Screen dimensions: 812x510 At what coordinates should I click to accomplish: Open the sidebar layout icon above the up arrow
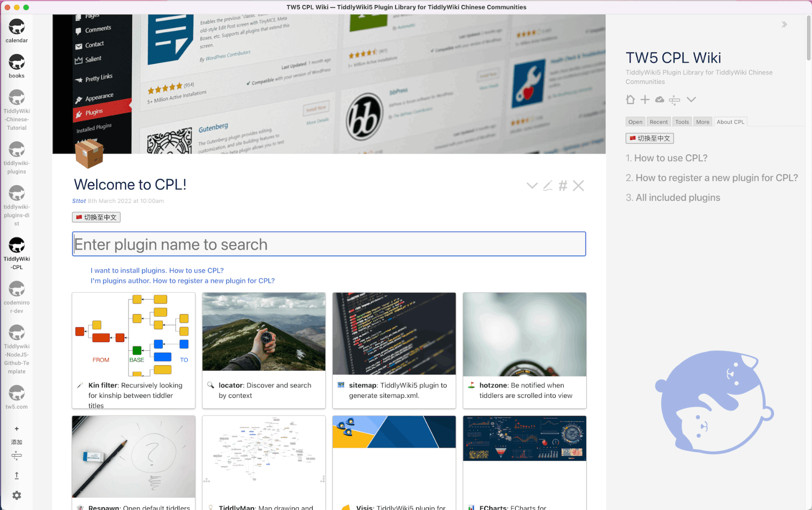17,456
